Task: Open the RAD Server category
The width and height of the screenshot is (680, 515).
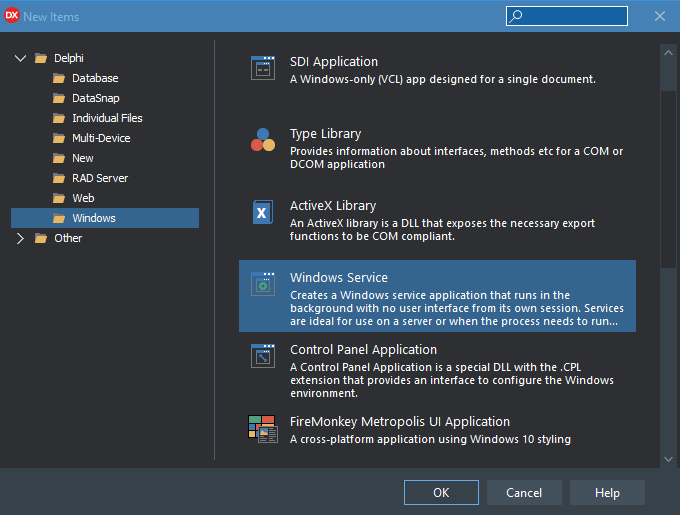Action: coord(100,178)
